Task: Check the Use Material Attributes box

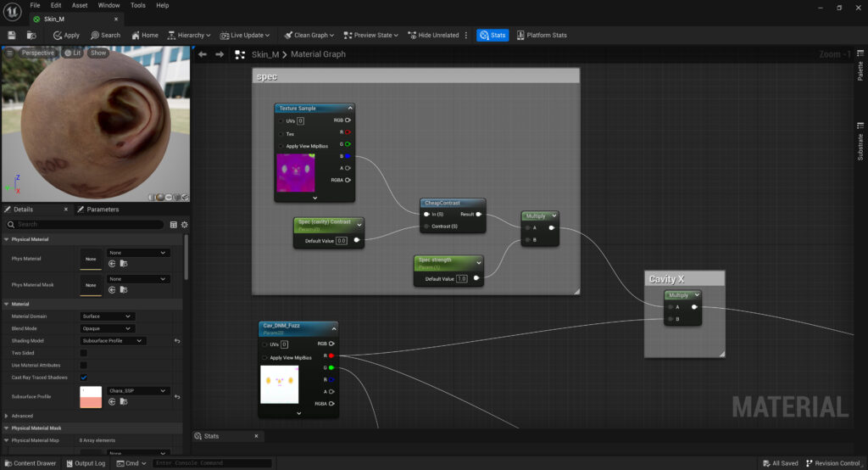Action: click(x=83, y=365)
